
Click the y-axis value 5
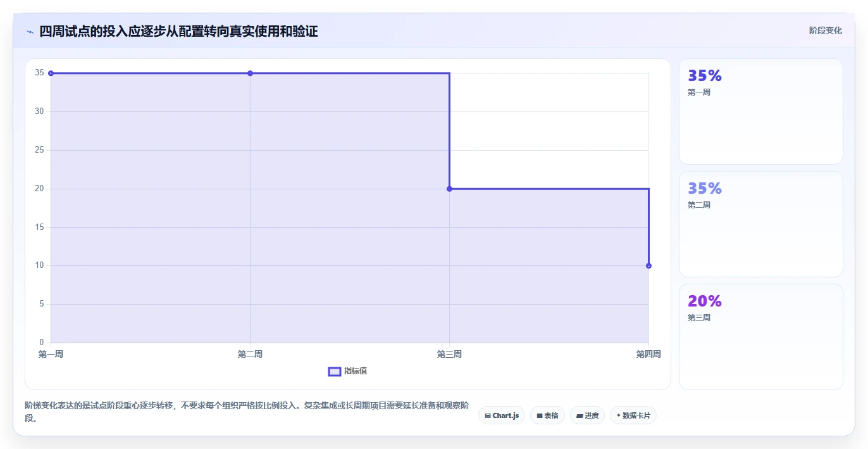click(41, 304)
